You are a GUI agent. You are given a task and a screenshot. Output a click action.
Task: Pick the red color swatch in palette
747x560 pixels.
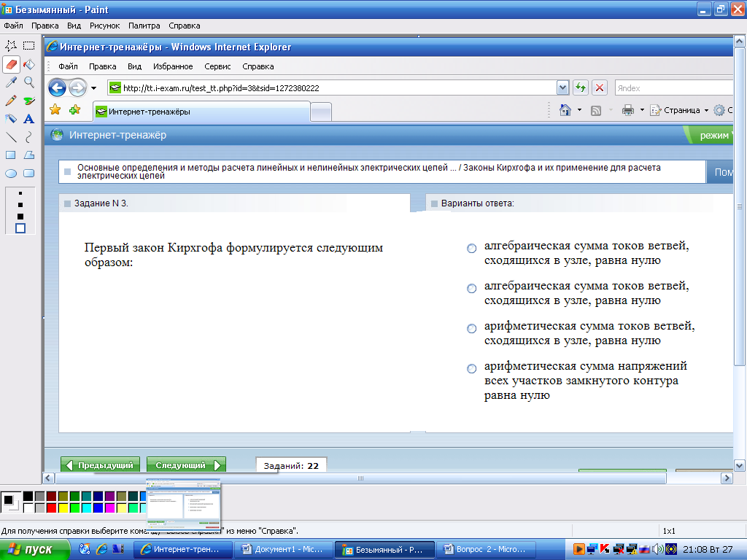click(52, 508)
